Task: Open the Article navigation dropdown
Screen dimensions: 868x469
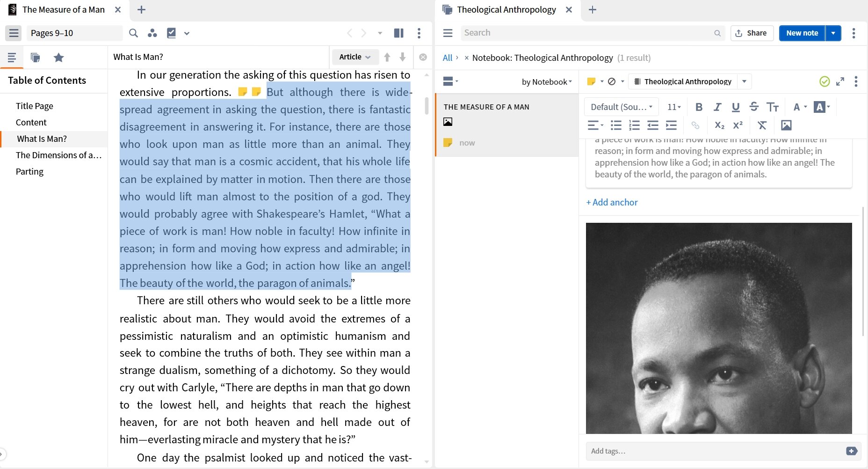Action: (x=355, y=57)
